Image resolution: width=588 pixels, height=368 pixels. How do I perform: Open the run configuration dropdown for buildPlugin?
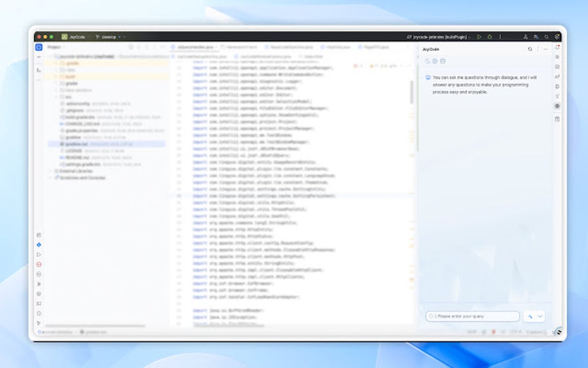[x=470, y=36]
